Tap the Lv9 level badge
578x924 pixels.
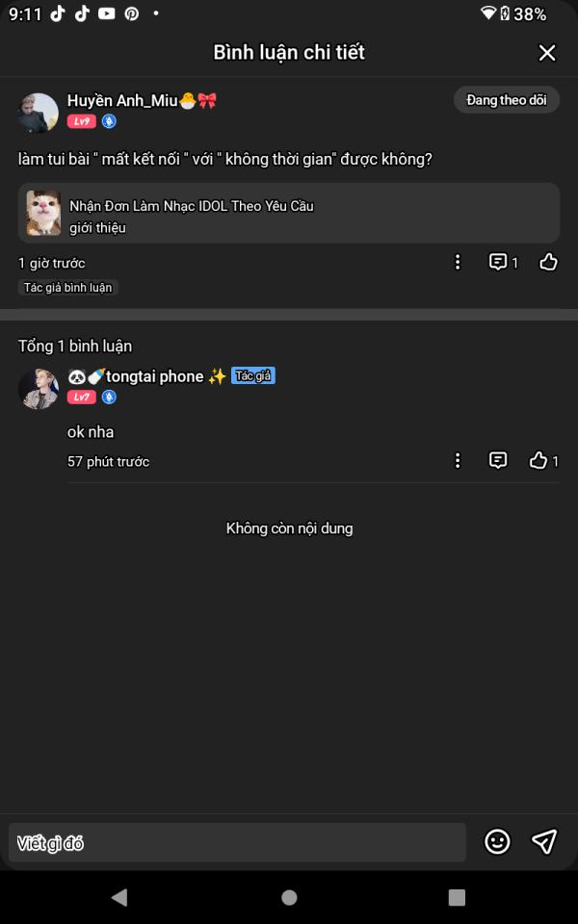pyautogui.click(x=81, y=121)
